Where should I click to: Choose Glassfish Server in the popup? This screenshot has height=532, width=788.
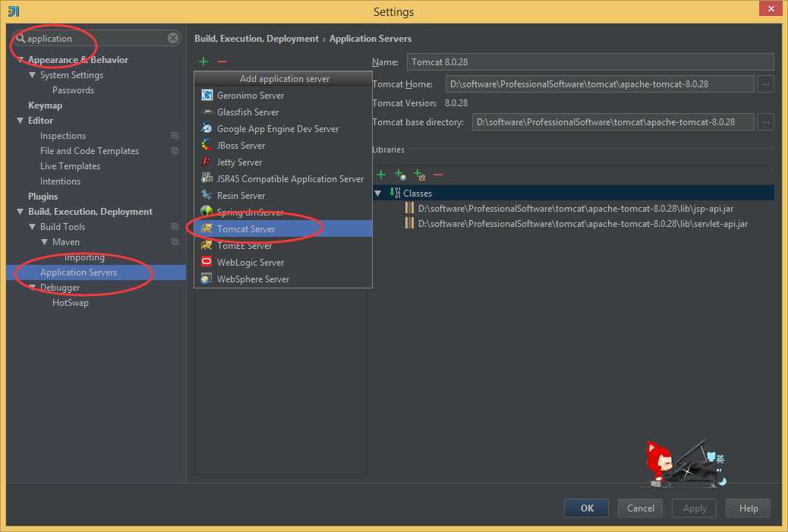pyautogui.click(x=283, y=112)
